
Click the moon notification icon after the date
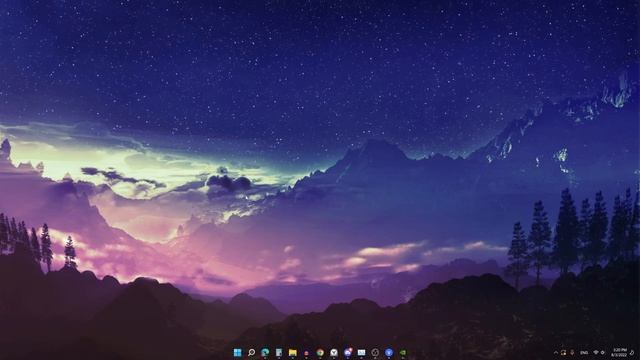pos(632,353)
